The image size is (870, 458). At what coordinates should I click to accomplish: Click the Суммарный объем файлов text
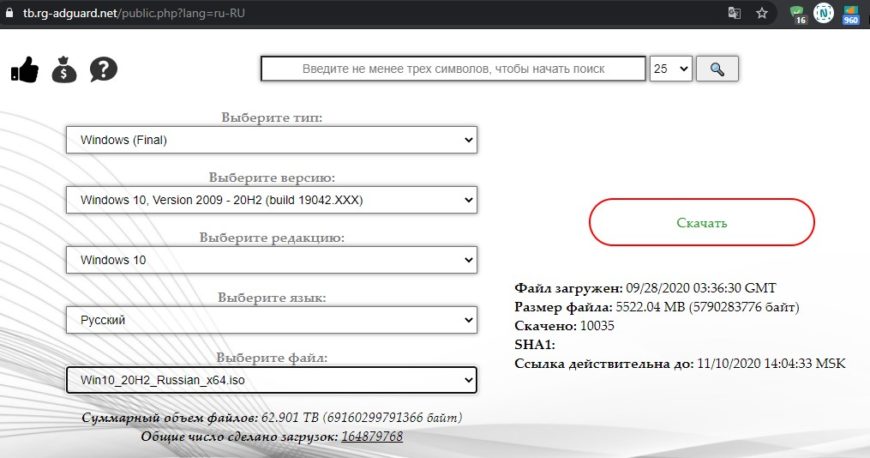pos(272,417)
